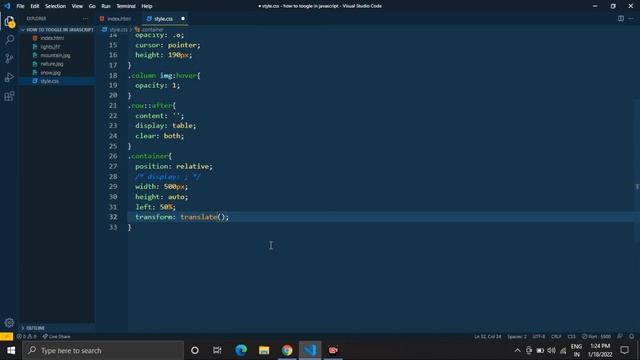Image resolution: width=640 pixels, height=360 pixels.
Task: Open snow.jpg in the file explorer
Action: pyautogui.click(x=51, y=73)
